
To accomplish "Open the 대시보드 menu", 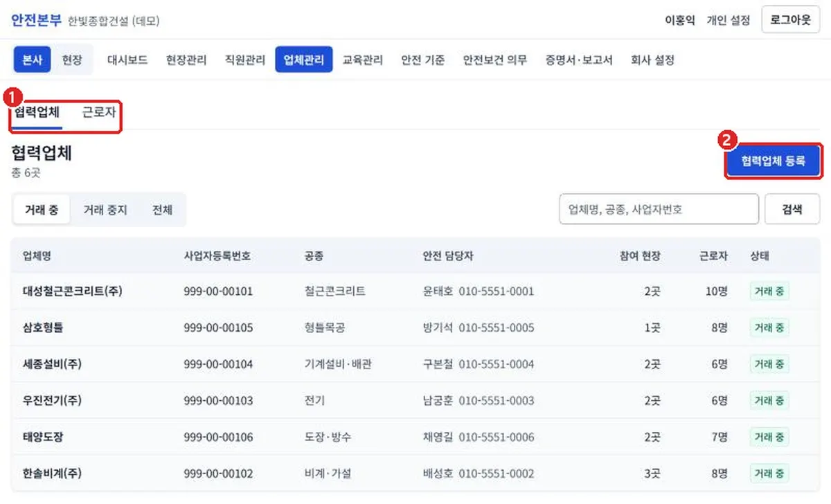I will coord(127,60).
